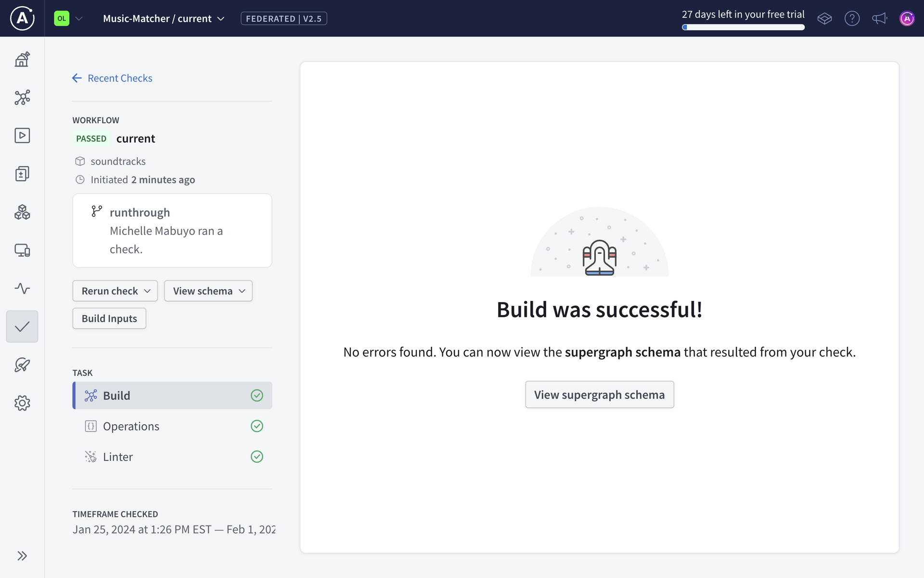
Task: Open the View schema dropdown
Action: (208, 291)
